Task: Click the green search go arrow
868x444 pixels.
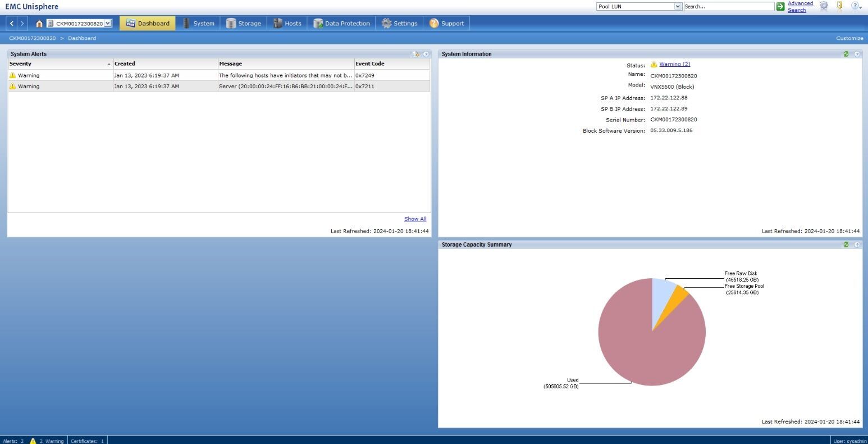Action: [x=780, y=7]
